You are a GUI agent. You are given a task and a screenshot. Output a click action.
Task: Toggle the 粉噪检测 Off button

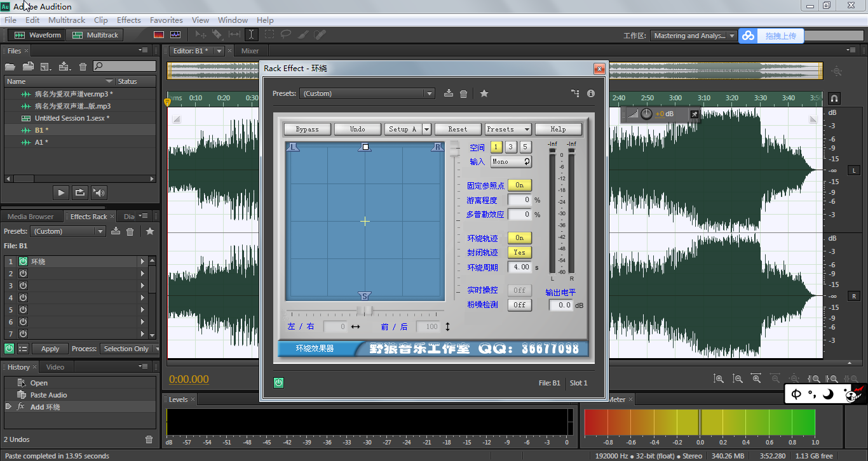pyautogui.click(x=519, y=305)
